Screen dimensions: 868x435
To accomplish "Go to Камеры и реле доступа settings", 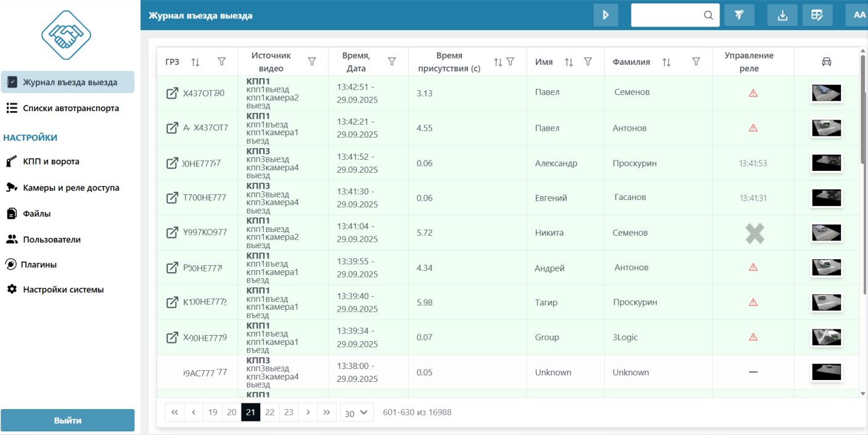I will [x=70, y=188].
